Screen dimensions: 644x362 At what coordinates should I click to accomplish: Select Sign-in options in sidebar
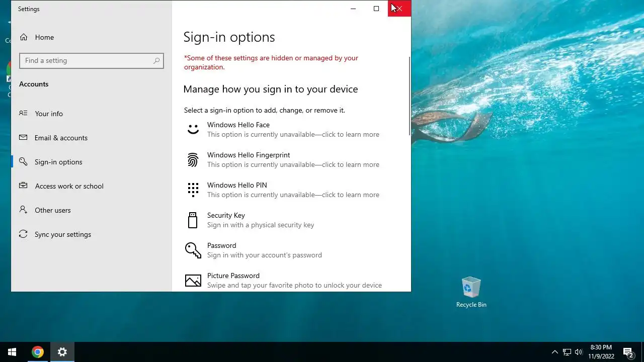tap(92, 162)
